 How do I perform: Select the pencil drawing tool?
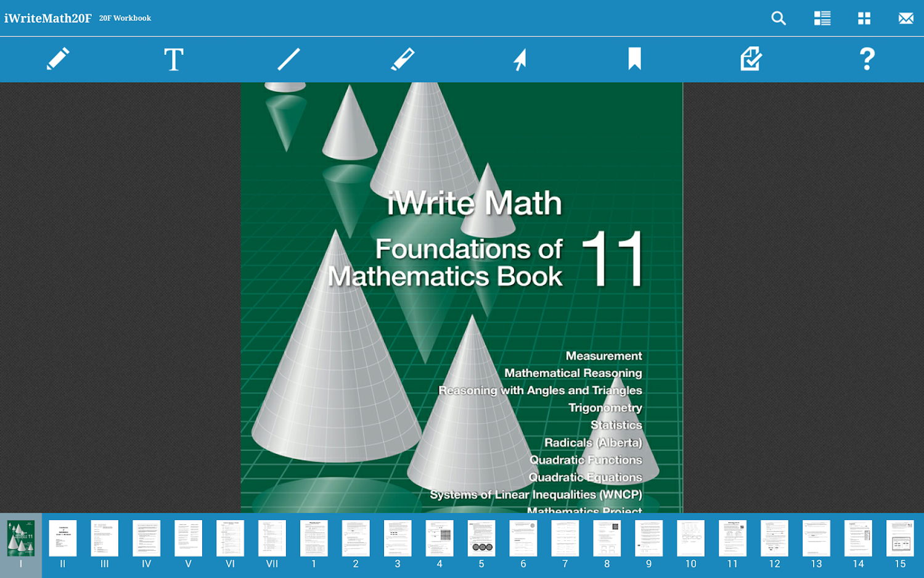pos(58,59)
